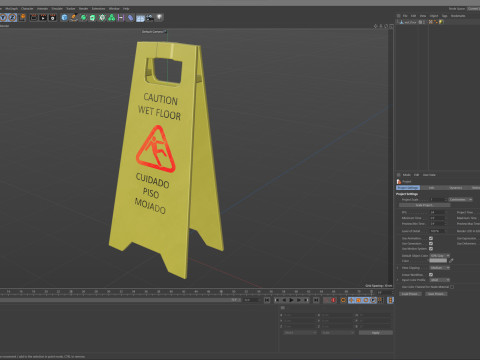Open the left coordinates mode dropdown
The height and width of the screenshot is (360, 480).
coord(299,333)
